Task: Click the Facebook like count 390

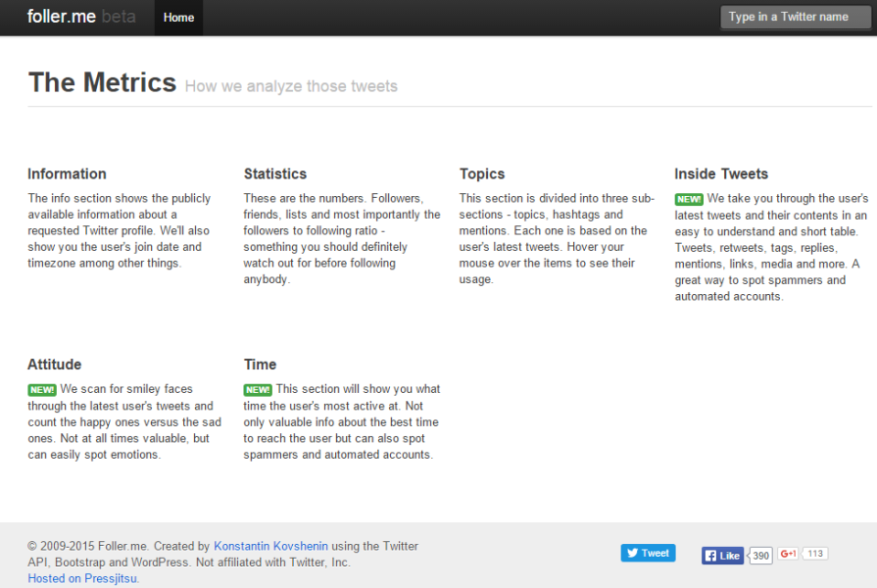Action: (761, 556)
